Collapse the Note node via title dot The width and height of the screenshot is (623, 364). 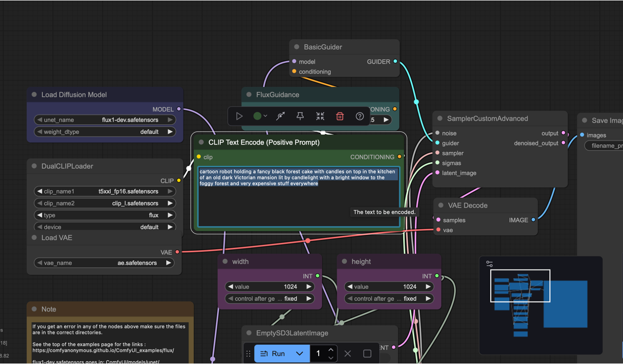point(34,309)
